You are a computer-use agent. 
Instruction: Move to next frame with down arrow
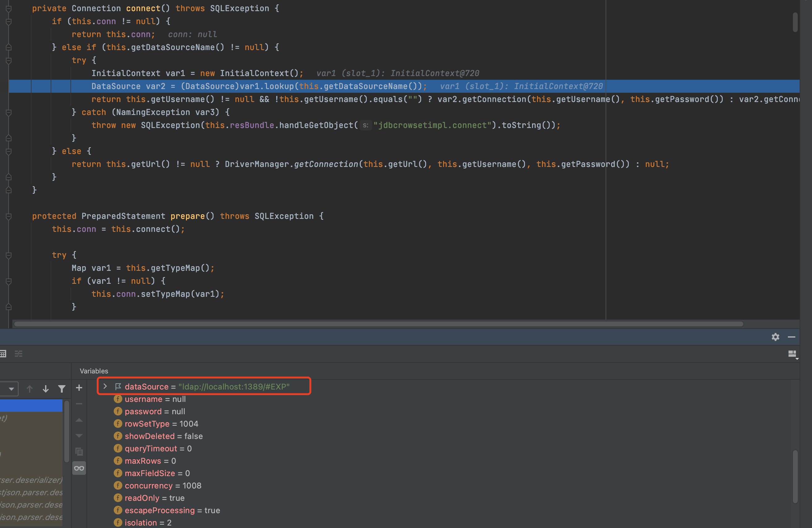[x=46, y=388]
